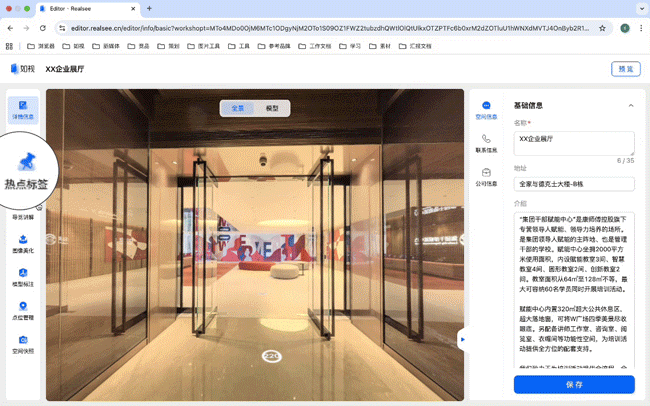
Task: Click the 如视 logo in header
Action: [x=23, y=69]
